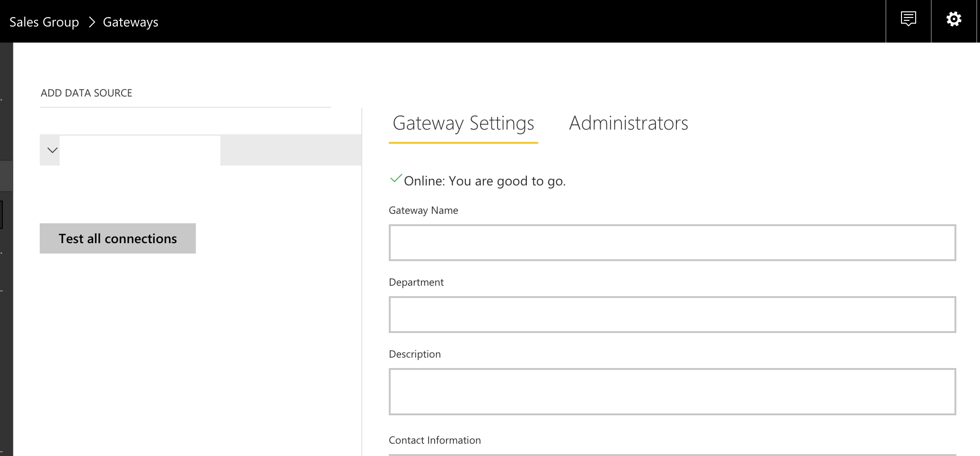Open the feedback comment icon

(909, 19)
